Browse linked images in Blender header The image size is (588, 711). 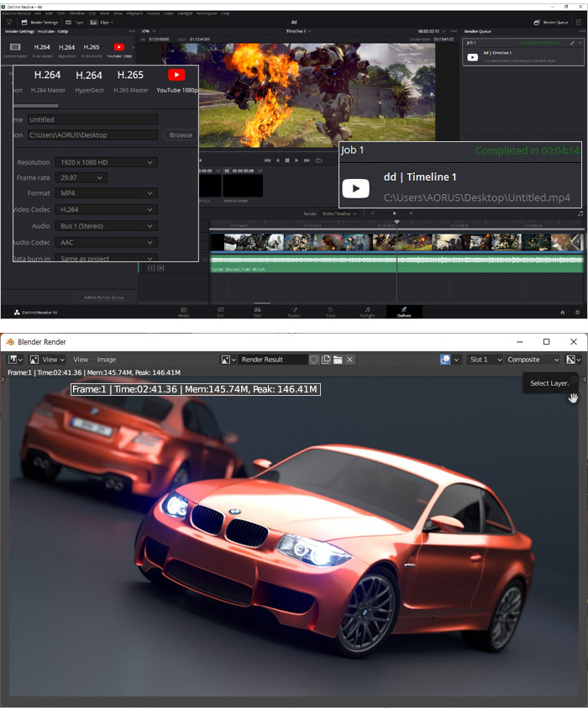click(228, 360)
